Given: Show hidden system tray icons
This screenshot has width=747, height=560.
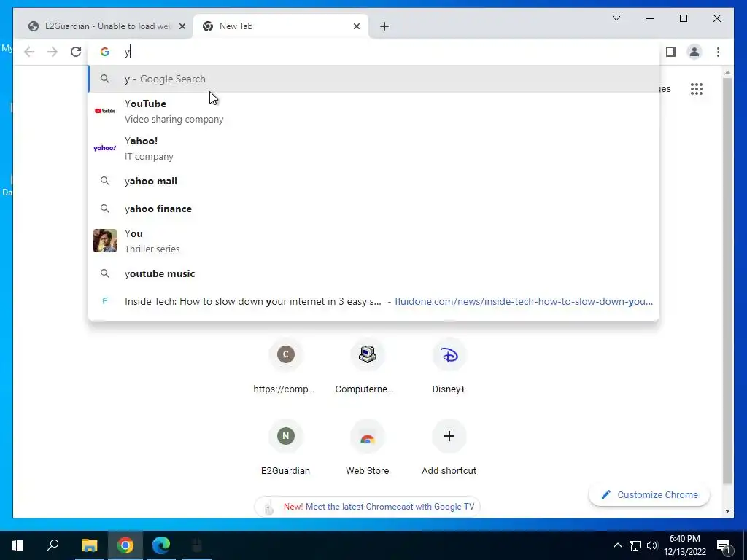Looking at the screenshot, I should 617,545.
